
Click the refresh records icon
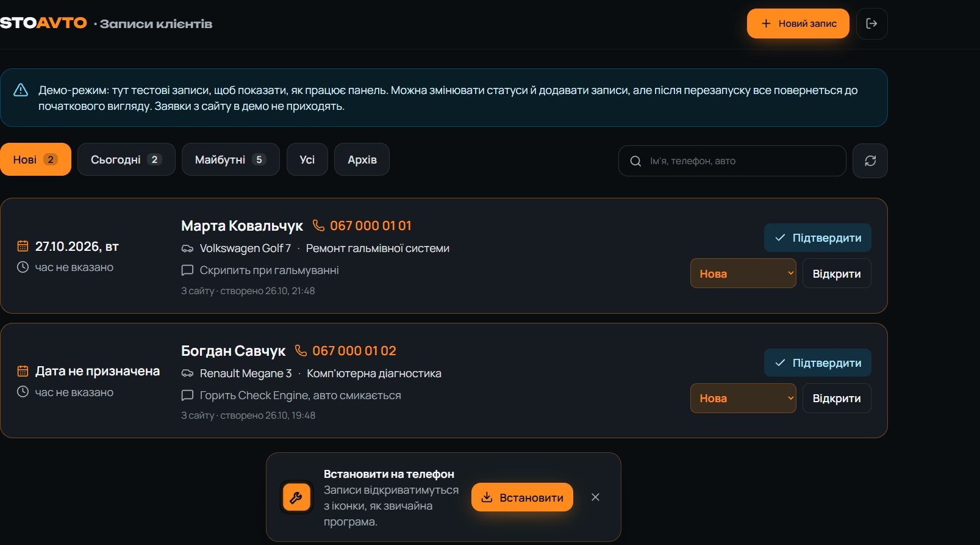point(870,161)
